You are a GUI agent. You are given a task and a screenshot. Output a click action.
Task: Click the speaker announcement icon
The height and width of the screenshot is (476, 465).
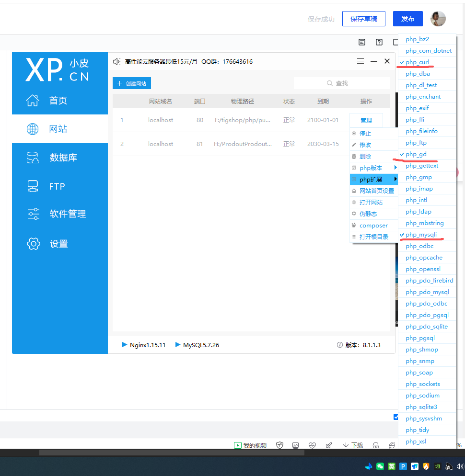116,61
